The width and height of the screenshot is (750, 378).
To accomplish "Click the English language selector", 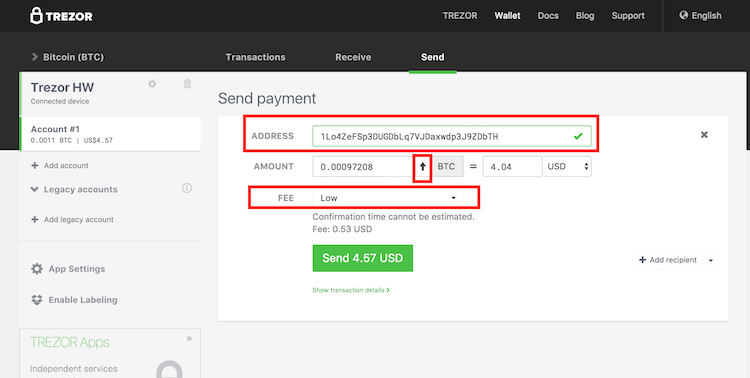I will click(700, 16).
